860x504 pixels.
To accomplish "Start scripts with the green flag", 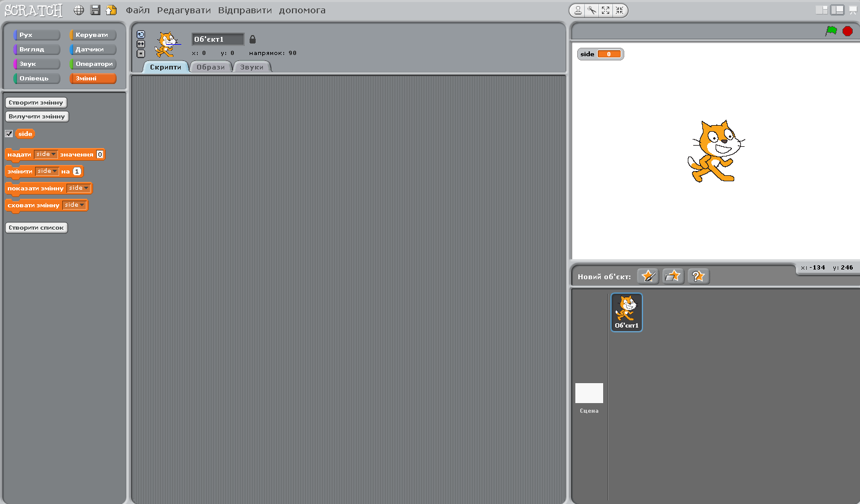I will click(832, 31).
